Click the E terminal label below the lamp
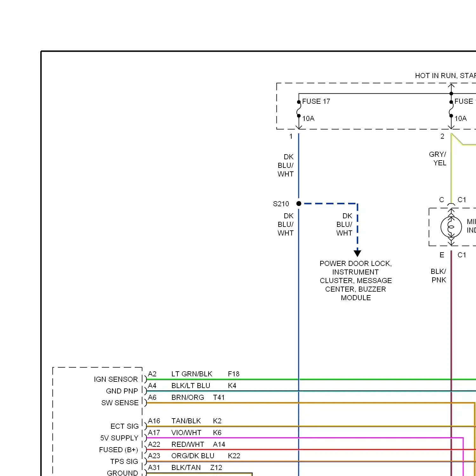Image resolution: width=476 pixels, height=476 pixels. point(442,255)
